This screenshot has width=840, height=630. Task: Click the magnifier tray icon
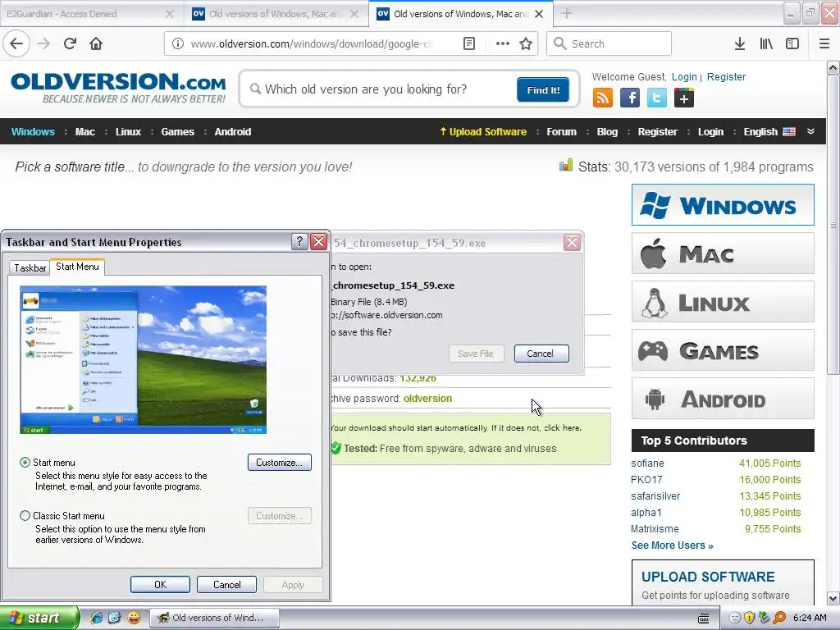[x=779, y=618]
